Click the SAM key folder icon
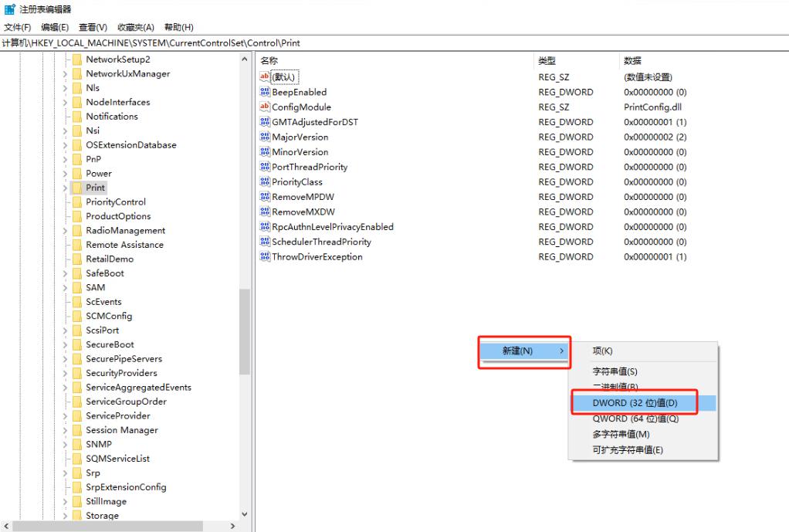 (78, 287)
